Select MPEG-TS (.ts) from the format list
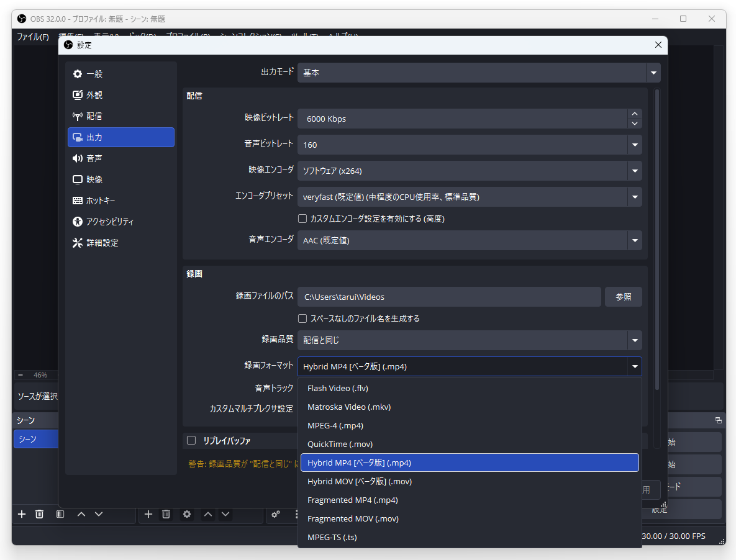Image resolution: width=736 pixels, height=560 pixels. pyautogui.click(x=332, y=537)
